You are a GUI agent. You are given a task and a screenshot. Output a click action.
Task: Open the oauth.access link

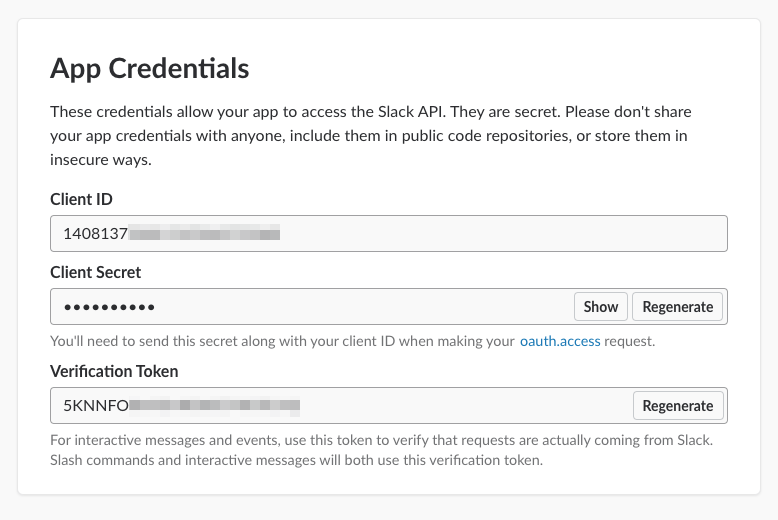[560, 341]
